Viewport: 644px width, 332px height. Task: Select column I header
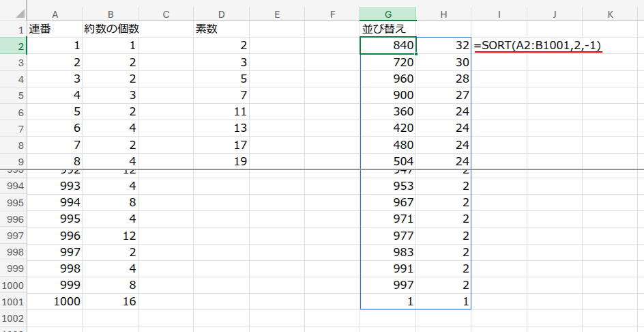(x=499, y=14)
